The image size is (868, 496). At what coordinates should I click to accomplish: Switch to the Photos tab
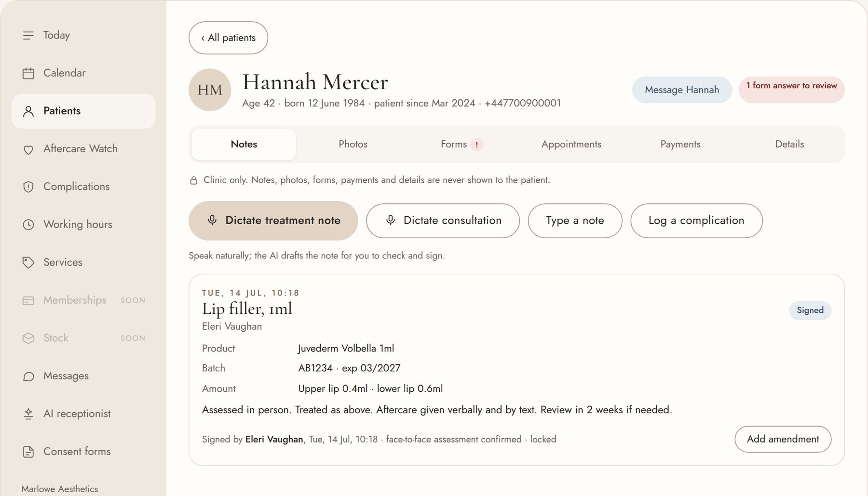click(353, 144)
